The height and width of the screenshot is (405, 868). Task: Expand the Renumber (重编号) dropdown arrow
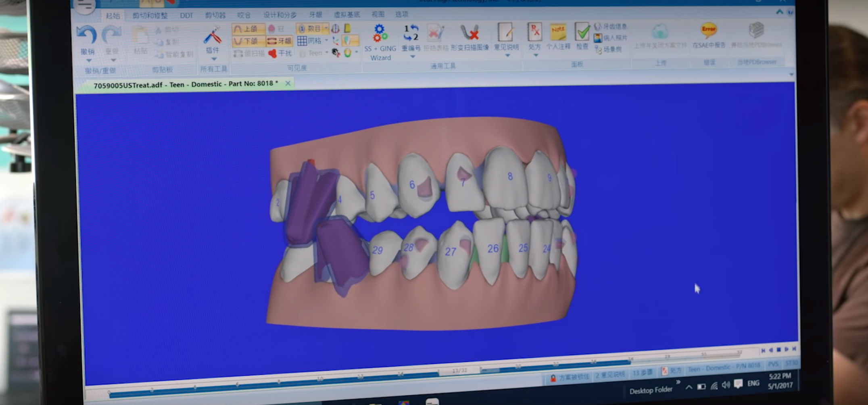412,57
